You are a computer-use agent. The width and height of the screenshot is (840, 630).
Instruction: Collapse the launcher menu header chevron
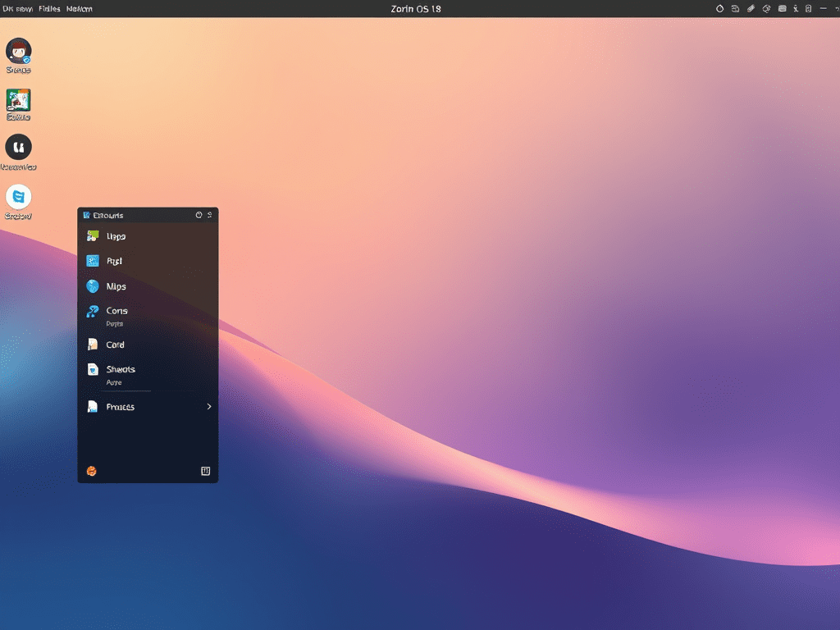point(210,215)
